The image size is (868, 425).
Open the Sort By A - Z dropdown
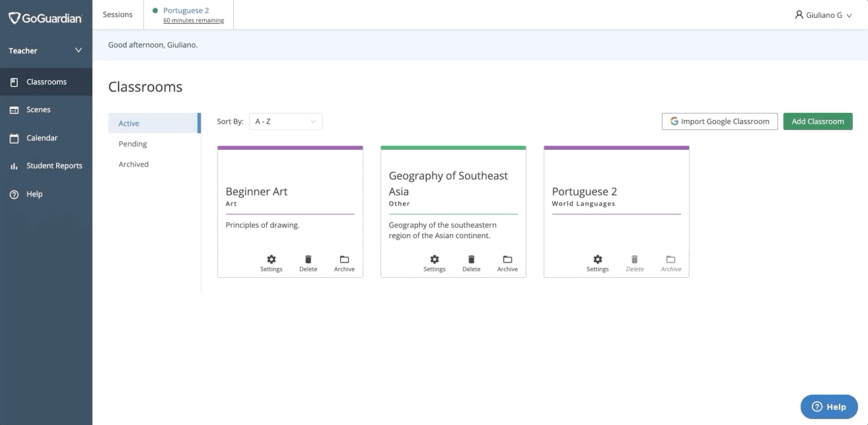[x=285, y=121]
